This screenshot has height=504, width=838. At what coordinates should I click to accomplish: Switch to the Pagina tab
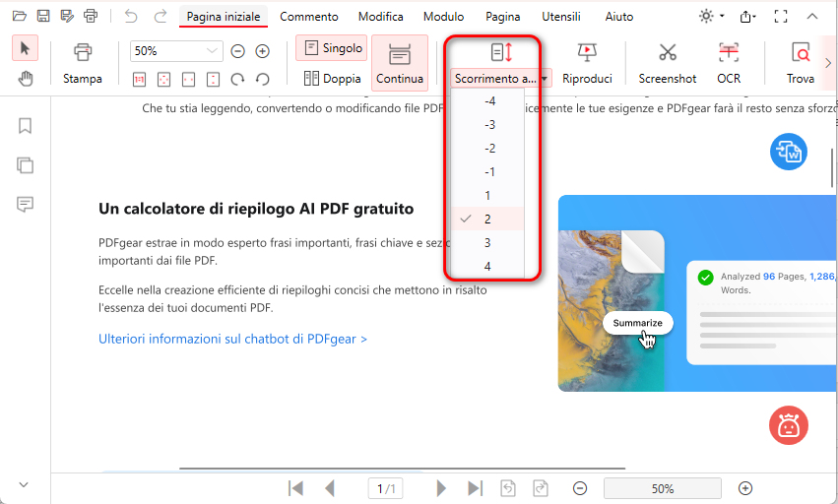(x=503, y=17)
